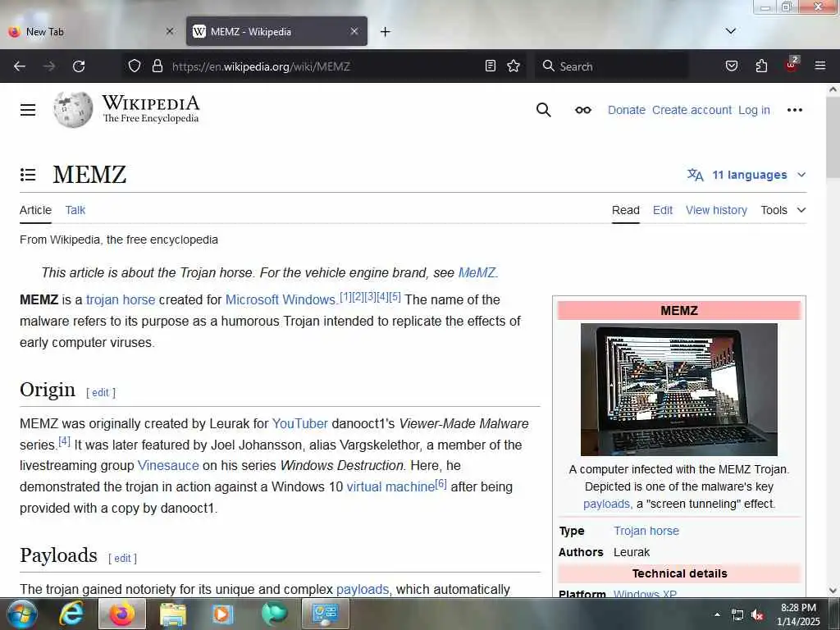Toggle the table of contents icon
Image resolution: width=840 pixels, height=630 pixels.
28,175
